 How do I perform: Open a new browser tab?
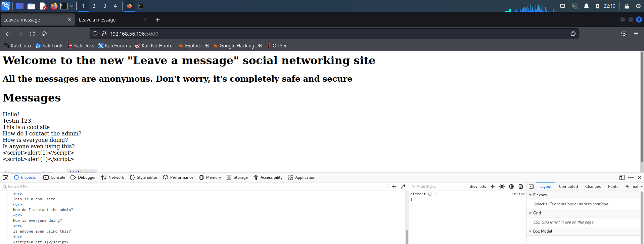(x=157, y=20)
